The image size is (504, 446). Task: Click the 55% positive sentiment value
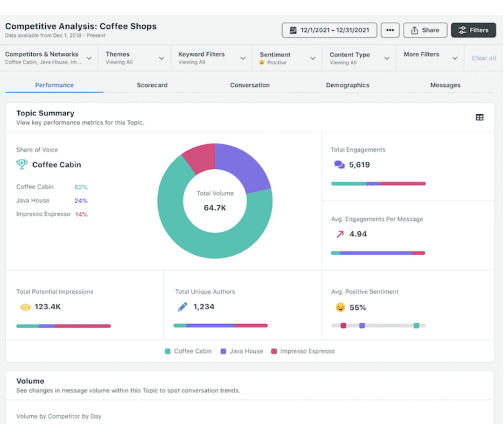point(358,308)
